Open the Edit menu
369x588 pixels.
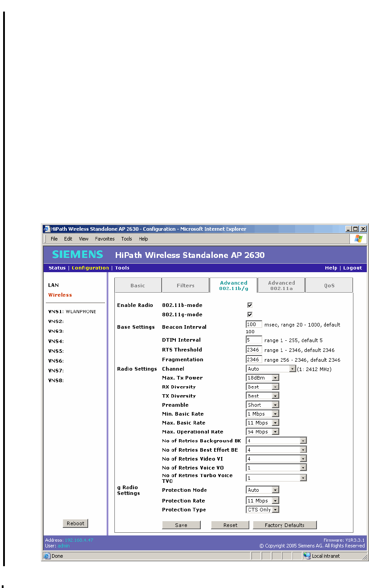pos(68,239)
